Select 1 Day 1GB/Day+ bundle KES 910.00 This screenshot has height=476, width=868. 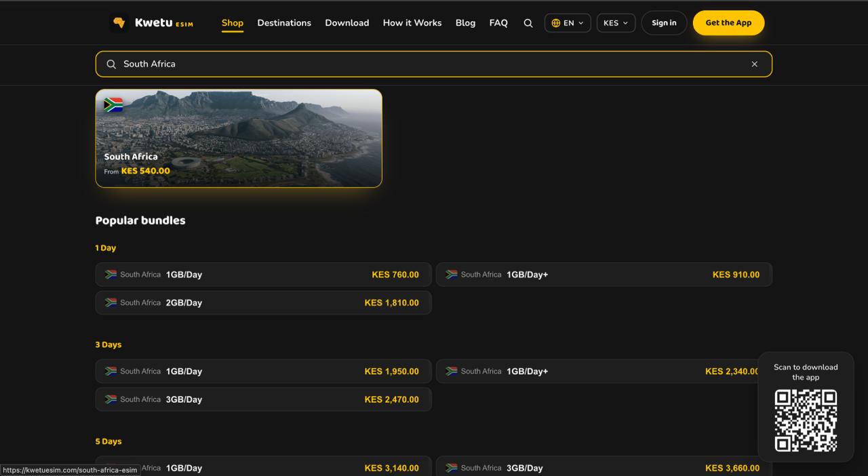coord(604,275)
